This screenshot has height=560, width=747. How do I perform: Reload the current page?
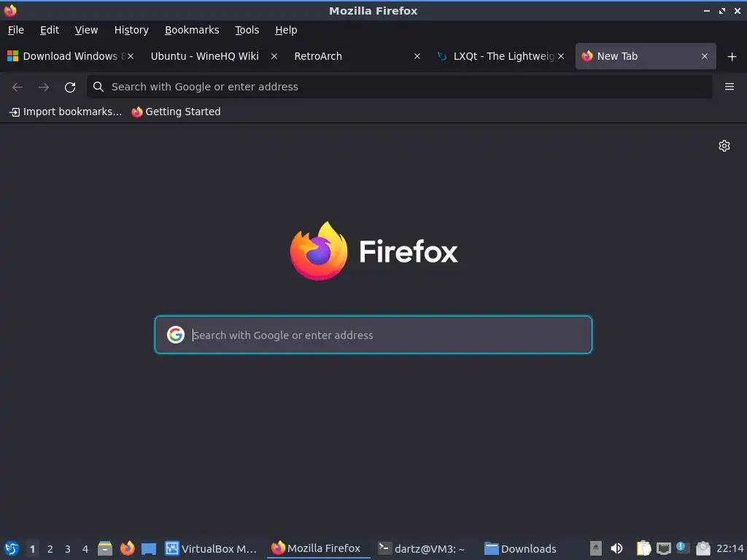(x=70, y=87)
